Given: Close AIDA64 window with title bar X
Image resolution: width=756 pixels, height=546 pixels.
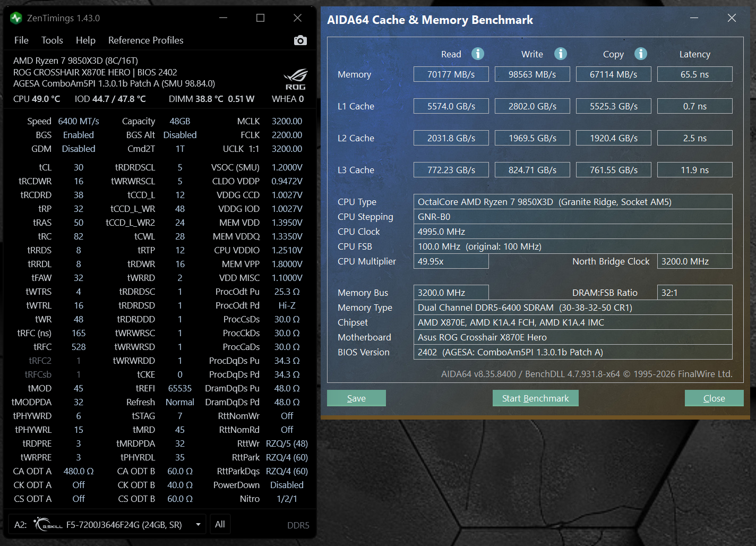Looking at the screenshot, I should (x=732, y=18).
